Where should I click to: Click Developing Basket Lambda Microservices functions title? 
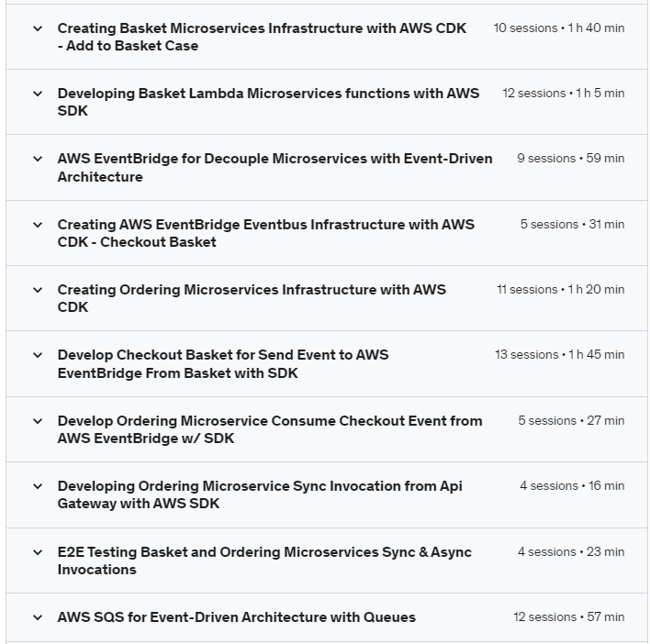click(x=268, y=102)
